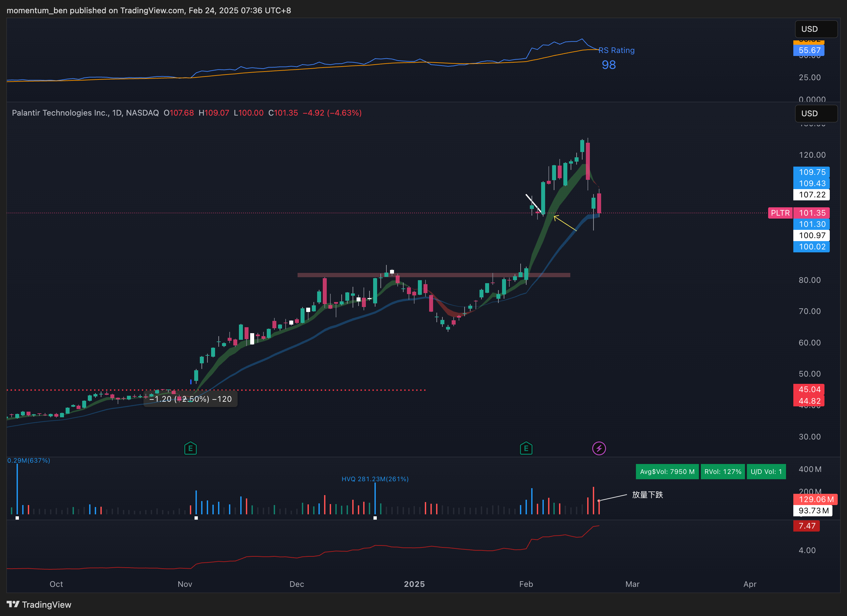Click the February earnings E icon
Viewport: 847px width, 616px height.
(526, 448)
